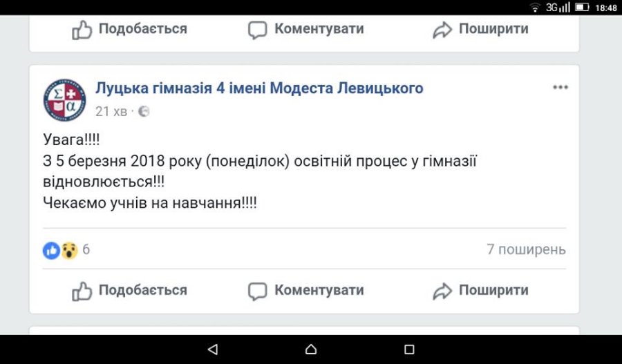Click Коментувати speech bubble on the previous post

click(x=258, y=30)
